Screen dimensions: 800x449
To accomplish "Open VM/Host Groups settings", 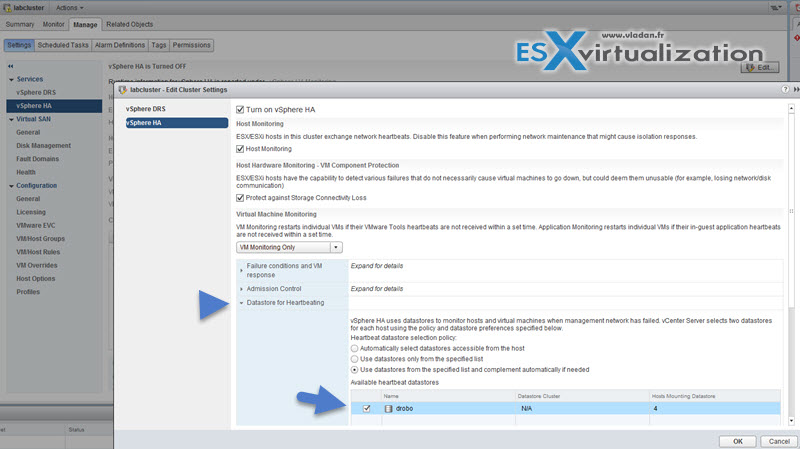I will tap(40, 238).
